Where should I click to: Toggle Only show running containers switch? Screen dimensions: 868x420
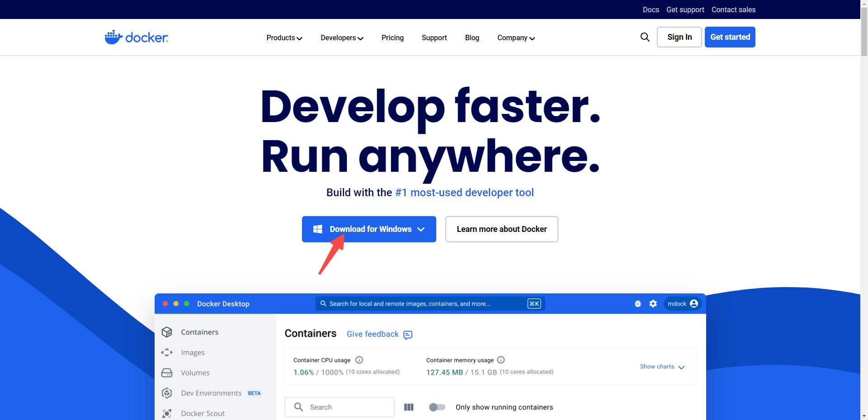[x=437, y=407]
